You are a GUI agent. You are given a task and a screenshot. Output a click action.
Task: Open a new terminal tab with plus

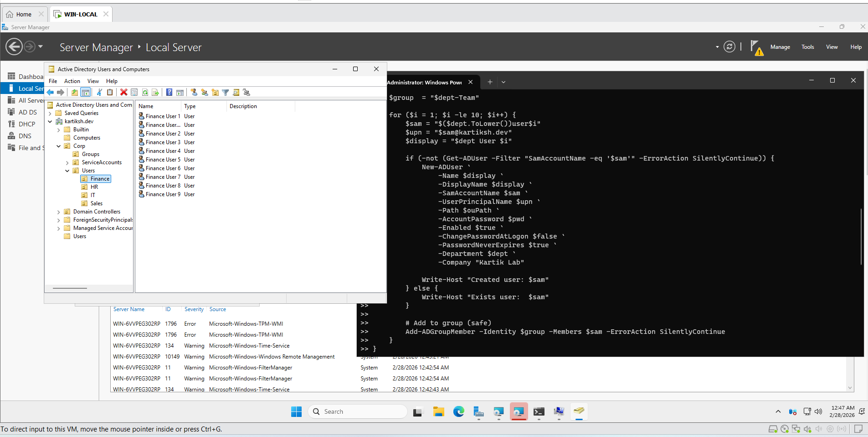(490, 82)
